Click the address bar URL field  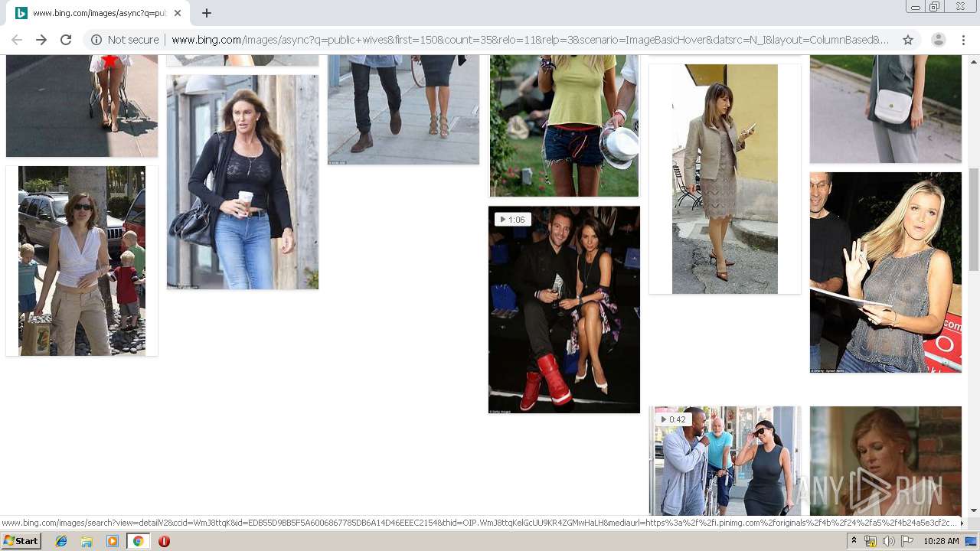coord(530,40)
